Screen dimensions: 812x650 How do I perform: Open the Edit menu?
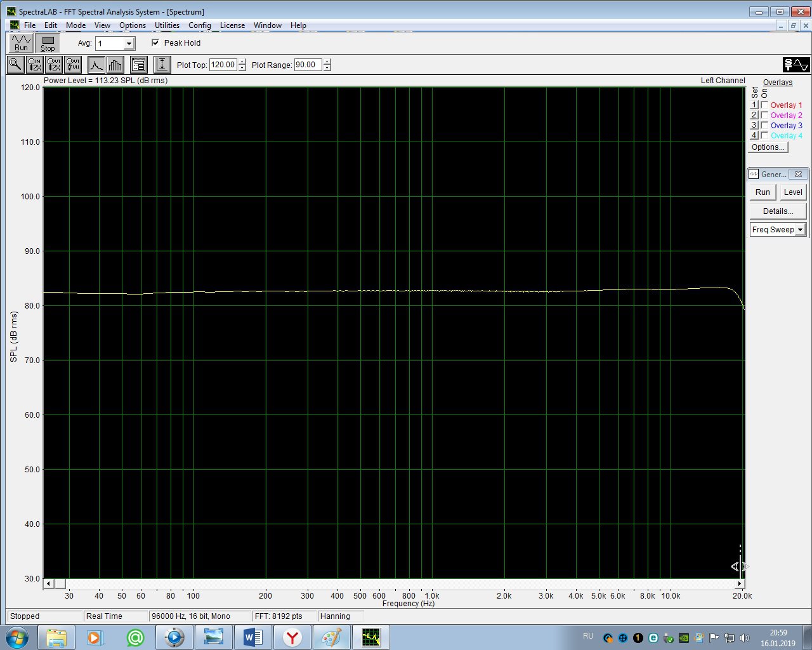click(51, 25)
